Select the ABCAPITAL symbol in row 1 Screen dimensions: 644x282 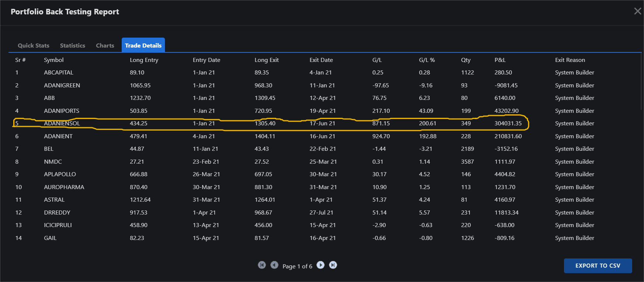[x=59, y=73]
